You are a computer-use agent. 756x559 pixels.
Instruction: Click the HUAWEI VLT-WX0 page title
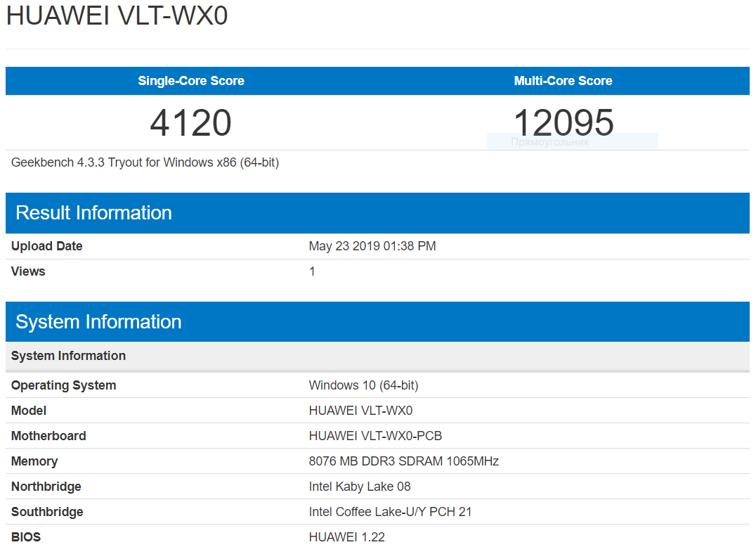point(117,15)
